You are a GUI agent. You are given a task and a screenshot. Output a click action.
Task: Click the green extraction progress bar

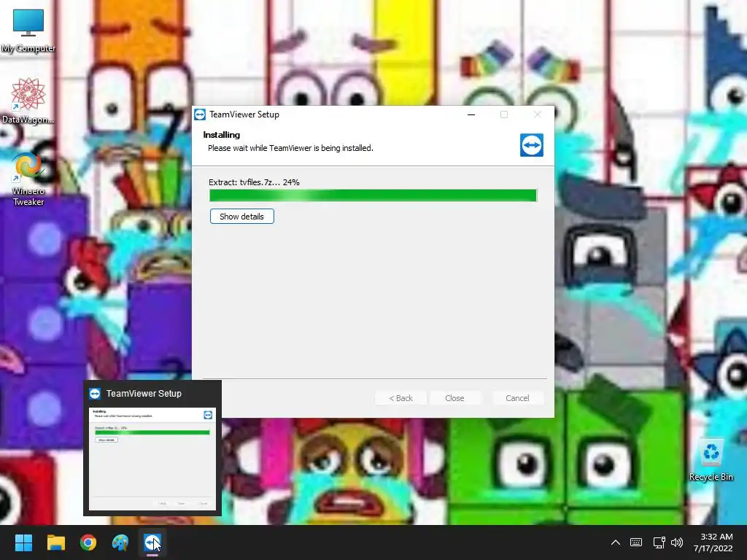pyautogui.click(x=373, y=195)
